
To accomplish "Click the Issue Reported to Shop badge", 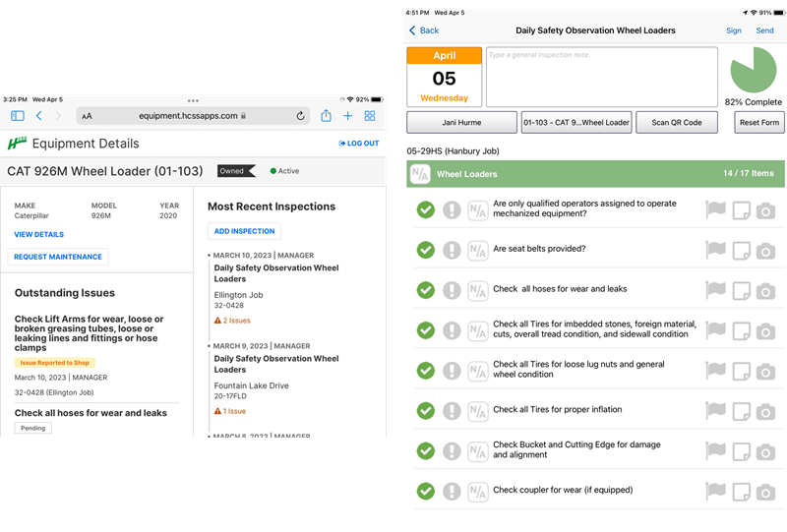I will pyautogui.click(x=55, y=362).
